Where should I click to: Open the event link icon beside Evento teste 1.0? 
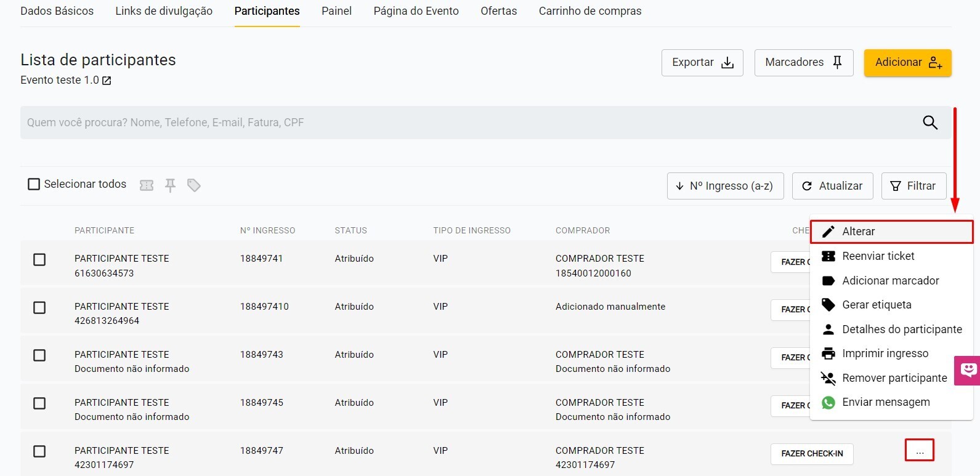click(107, 81)
